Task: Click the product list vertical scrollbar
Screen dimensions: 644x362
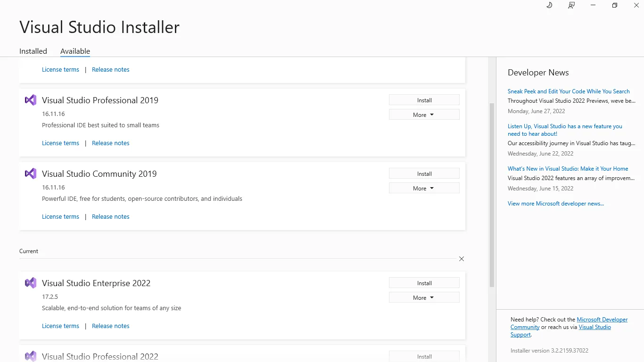Action: [x=492, y=195]
